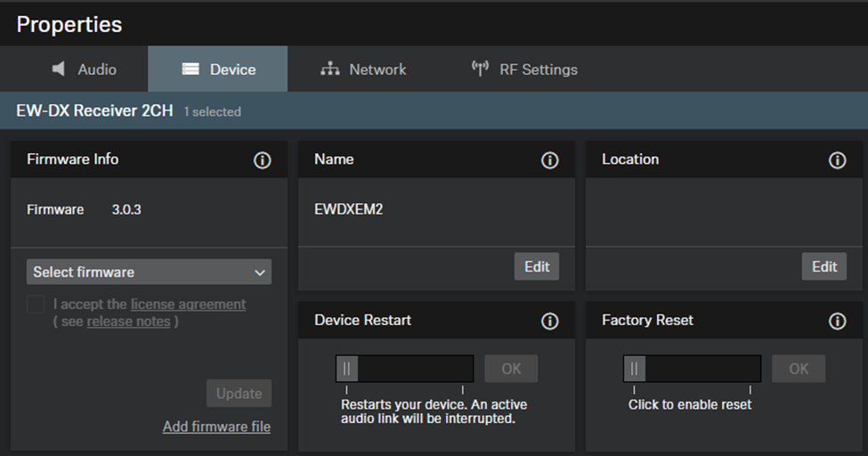Open the Firmware Info information icon
The image size is (868, 456).
262,160
